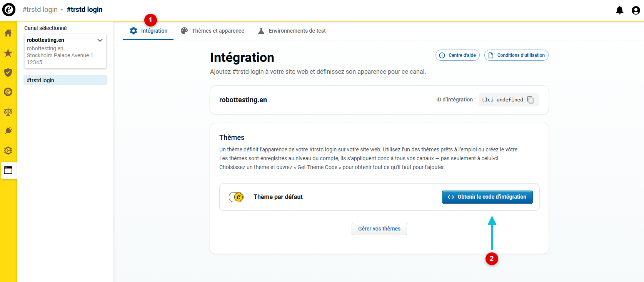Click Obtenir le code d'intégration
The image size is (644, 282).
487,197
